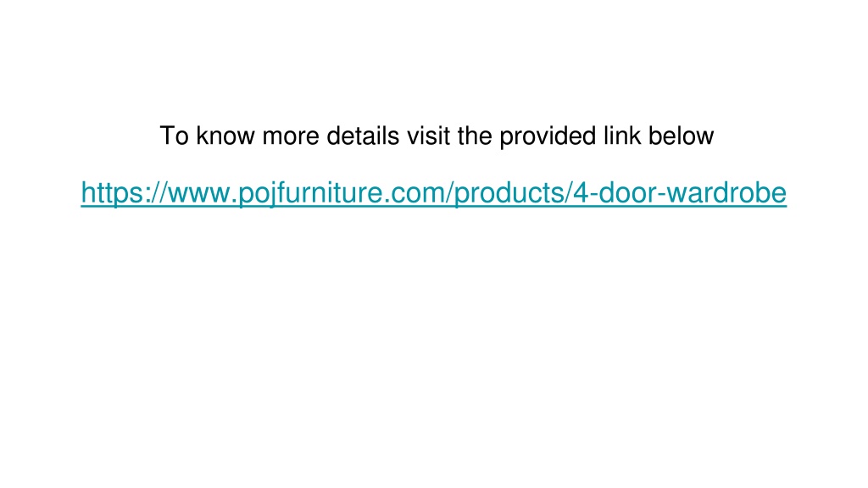
Task: Open the pojfurniture 4-door-wardrobe link
Action: click(433, 193)
